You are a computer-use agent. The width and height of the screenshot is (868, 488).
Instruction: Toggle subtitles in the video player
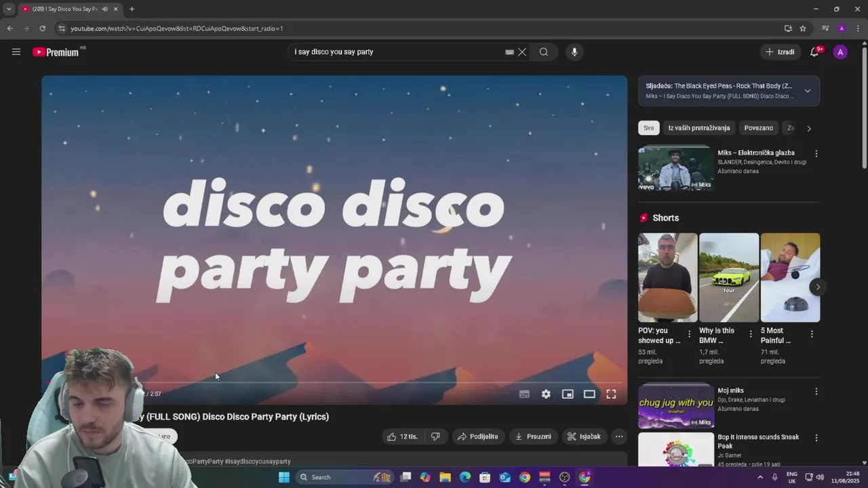524,394
